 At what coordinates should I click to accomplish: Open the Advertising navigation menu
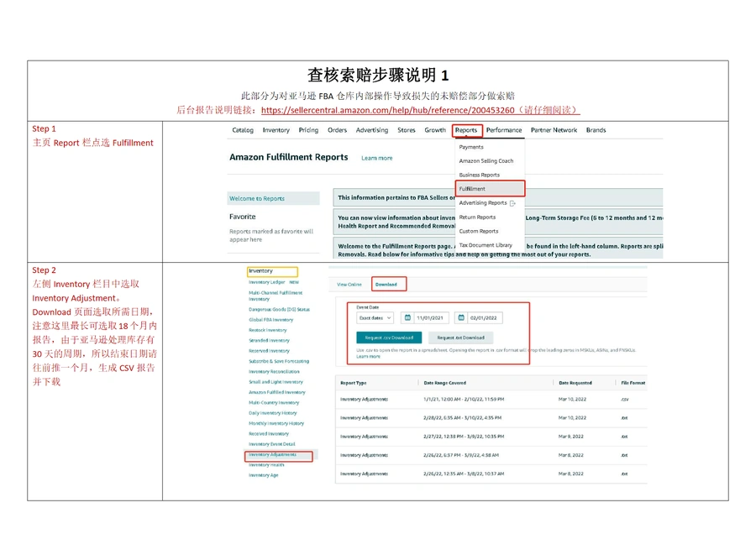tap(372, 130)
